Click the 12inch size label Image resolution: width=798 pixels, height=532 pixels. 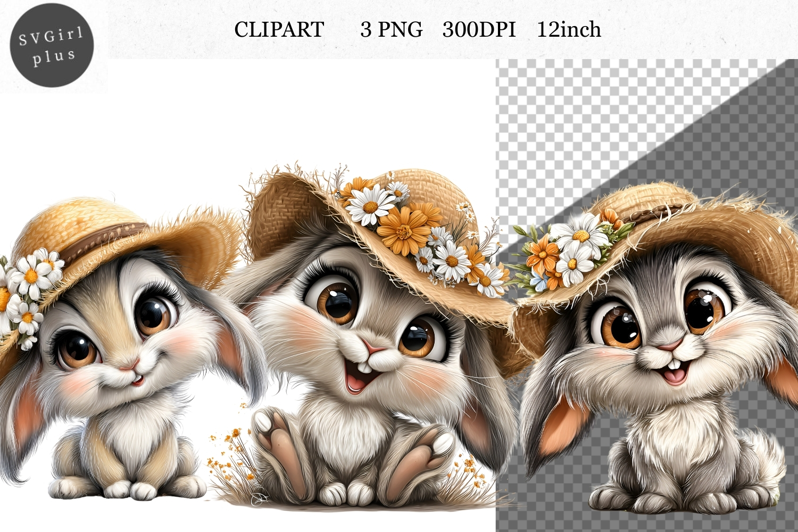tap(569, 30)
